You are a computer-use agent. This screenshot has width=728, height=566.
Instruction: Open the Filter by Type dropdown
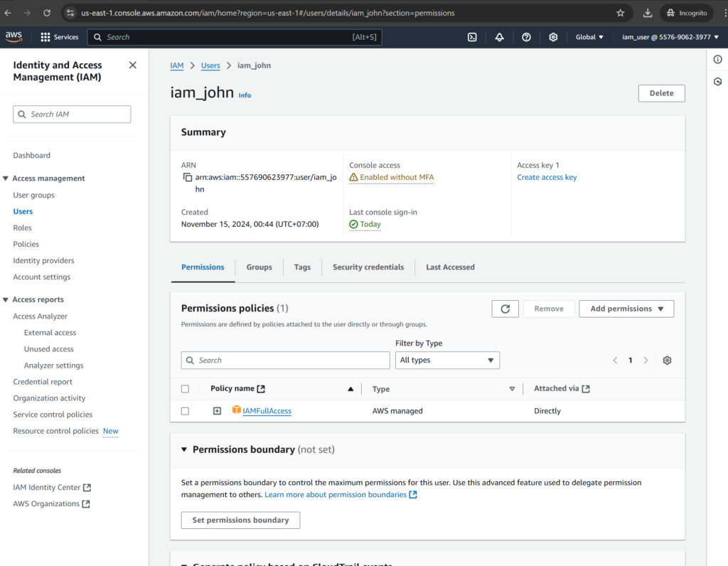pos(447,361)
